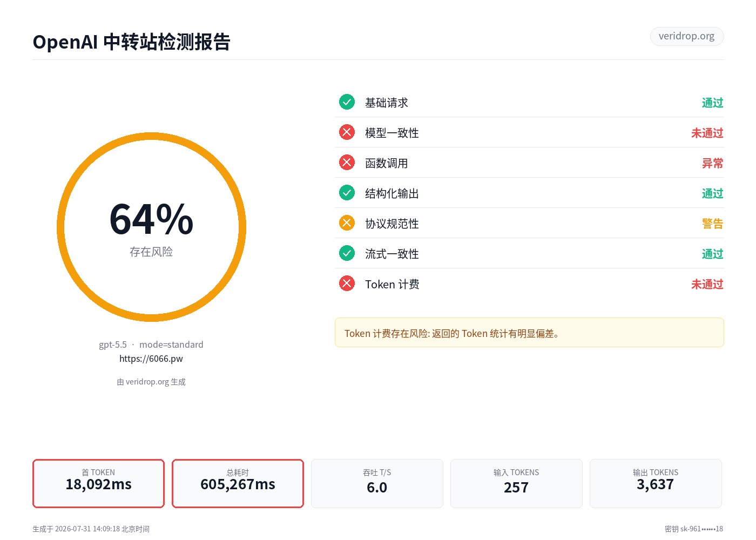This screenshot has height=540, width=756.
Task: Click the orange warning icon beside 协议规范性
Action: pos(347,223)
